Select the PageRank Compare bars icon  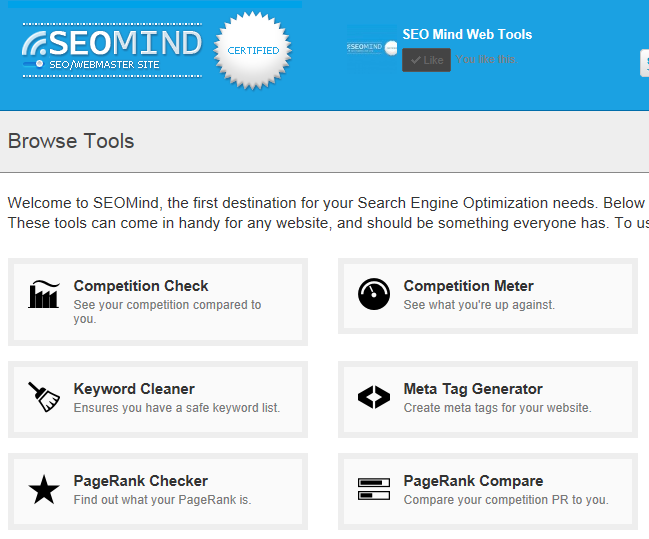[x=374, y=490]
